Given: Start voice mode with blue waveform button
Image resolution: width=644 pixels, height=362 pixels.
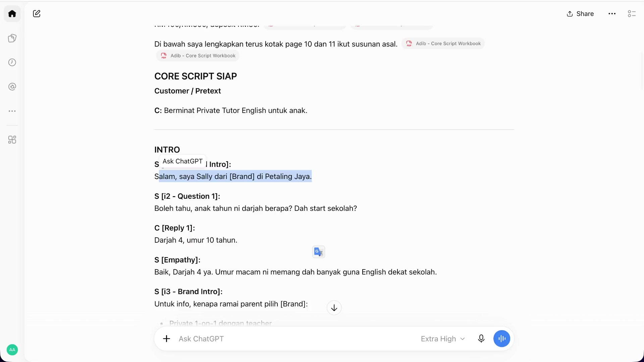Looking at the screenshot, I should pos(502,339).
